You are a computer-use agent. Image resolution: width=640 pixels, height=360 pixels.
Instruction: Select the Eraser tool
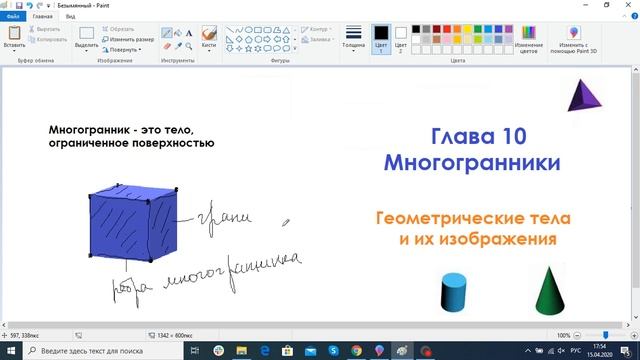[167, 46]
